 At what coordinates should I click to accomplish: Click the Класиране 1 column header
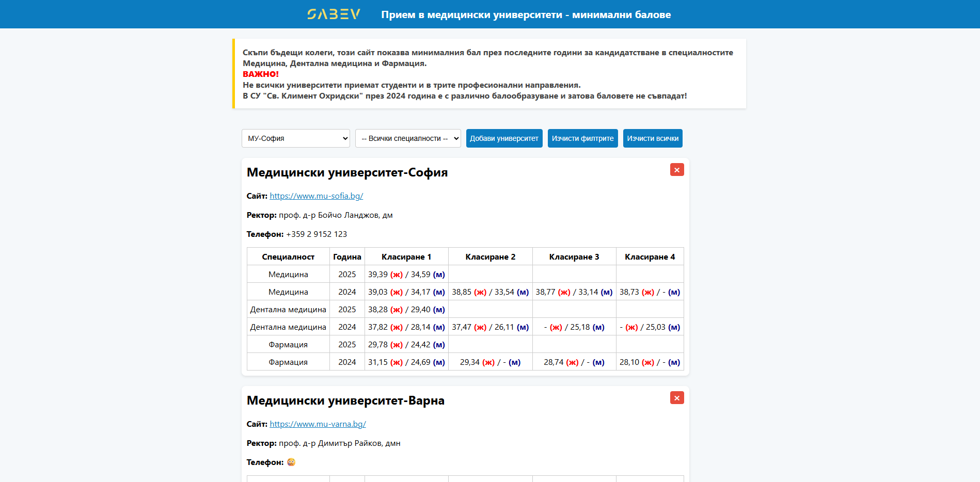pos(406,257)
